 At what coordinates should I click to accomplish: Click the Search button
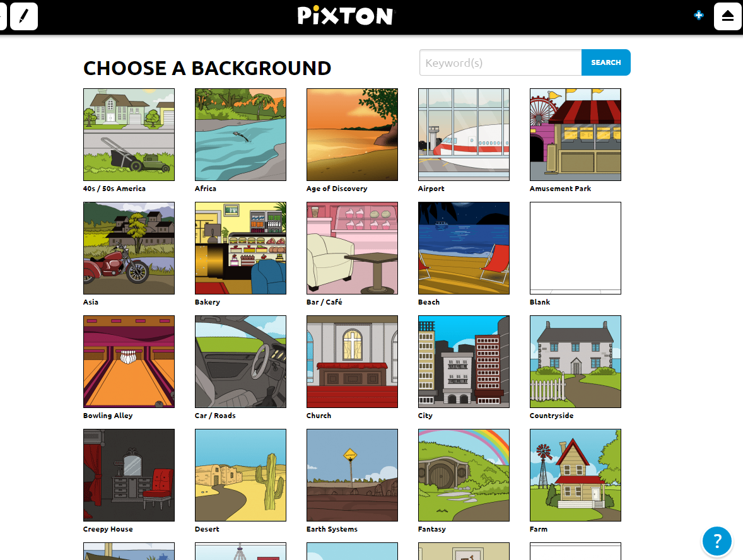(x=606, y=62)
